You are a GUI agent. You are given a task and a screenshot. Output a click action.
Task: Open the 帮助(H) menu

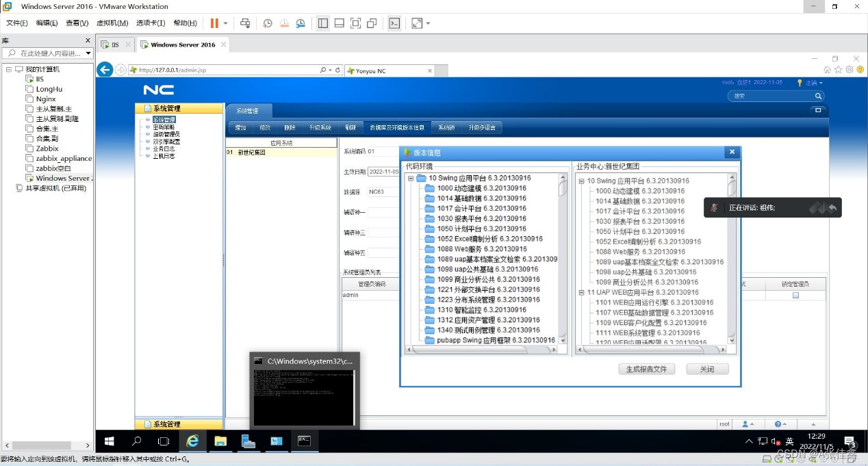click(185, 23)
